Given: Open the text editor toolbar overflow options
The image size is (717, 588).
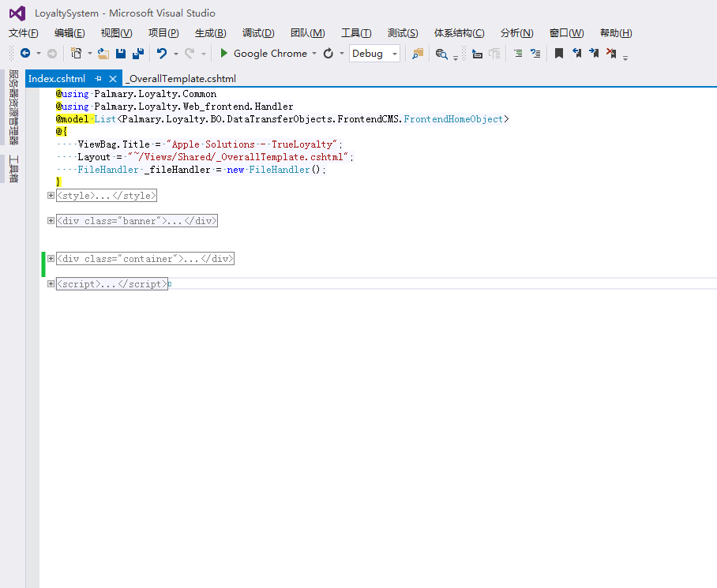Looking at the screenshot, I should coord(625,58).
